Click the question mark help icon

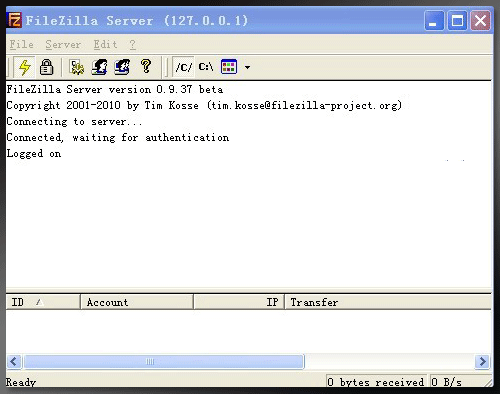146,66
